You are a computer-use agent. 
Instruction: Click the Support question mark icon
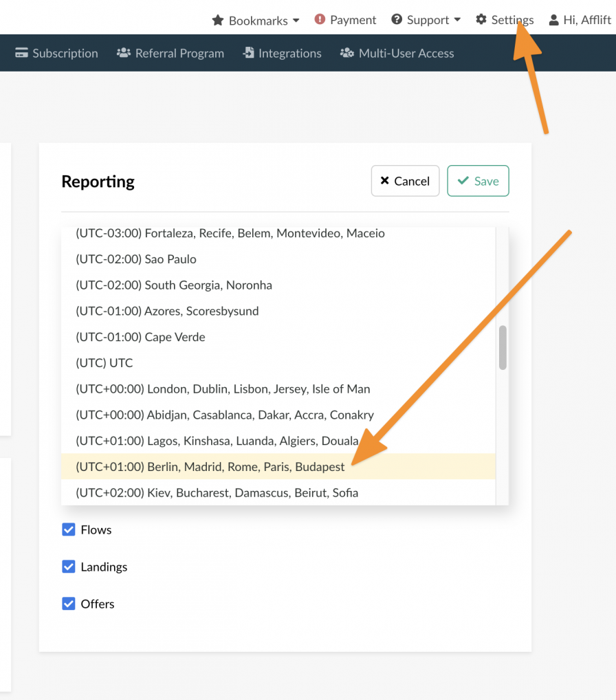tap(397, 20)
